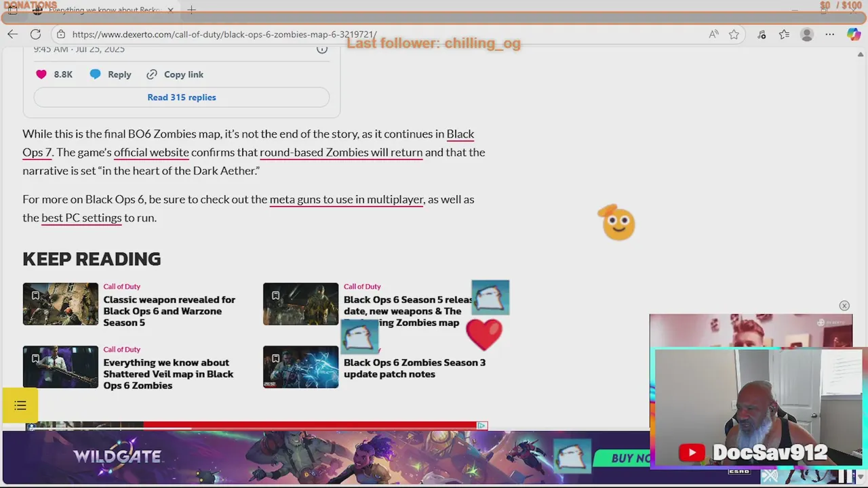Open the official website link
This screenshot has width=868, height=488.
(x=151, y=152)
